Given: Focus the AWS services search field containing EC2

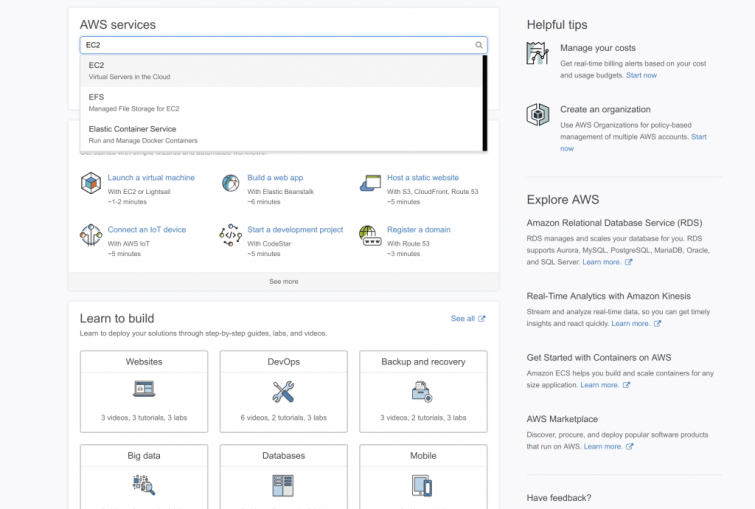Looking at the screenshot, I should point(284,45).
